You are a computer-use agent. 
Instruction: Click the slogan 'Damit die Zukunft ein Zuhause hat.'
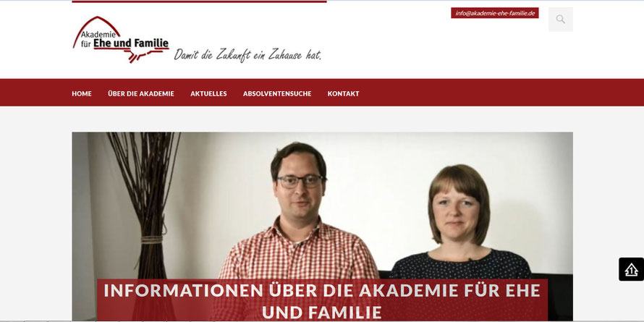coord(247,55)
